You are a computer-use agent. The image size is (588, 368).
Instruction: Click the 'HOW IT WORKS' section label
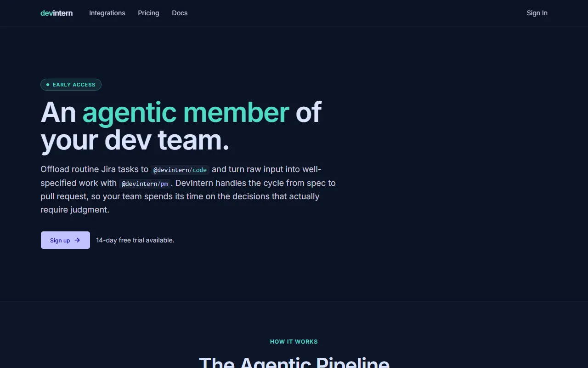click(x=294, y=342)
